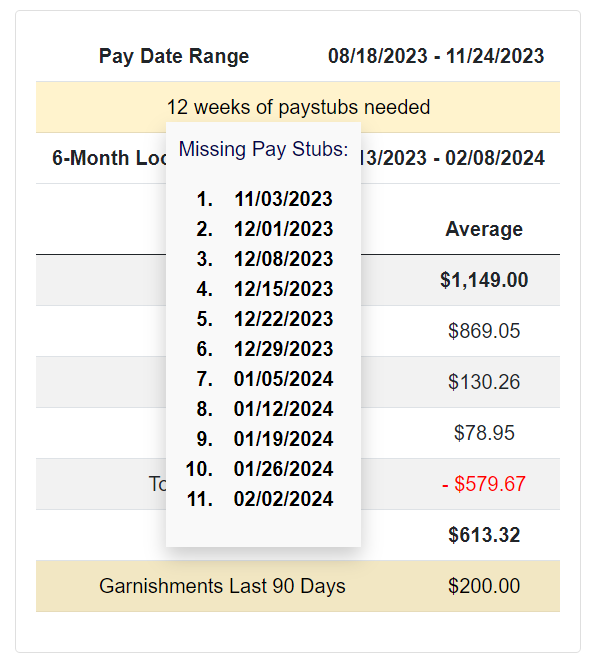Select missing stub date 12/08/2023

(x=283, y=259)
